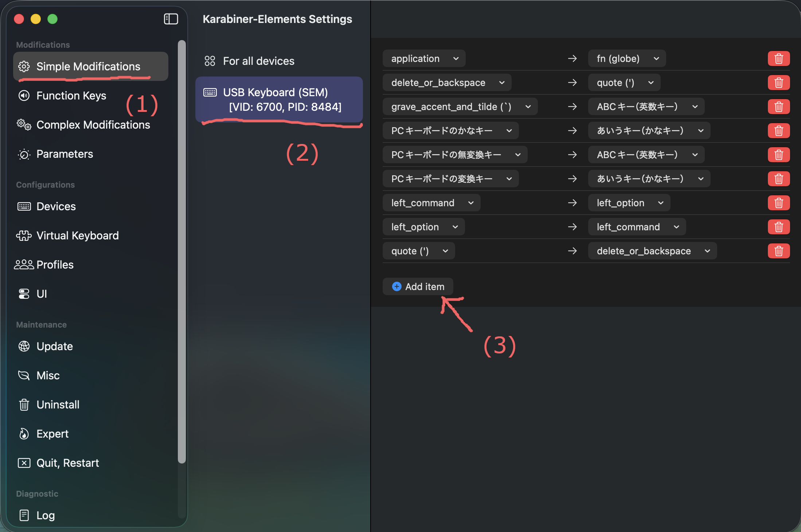Delete the quote to delete_or_backspace mapping
801x532 pixels.
pos(779,251)
